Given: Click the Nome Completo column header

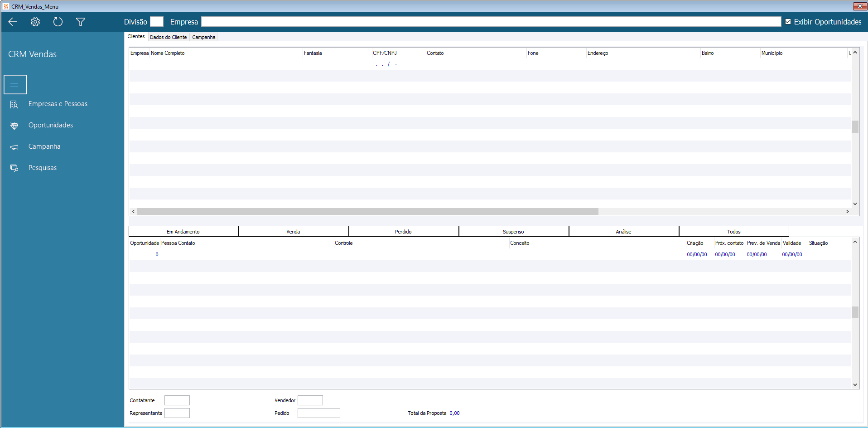Looking at the screenshot, I should pyautogui.click(x=226, y=53).
